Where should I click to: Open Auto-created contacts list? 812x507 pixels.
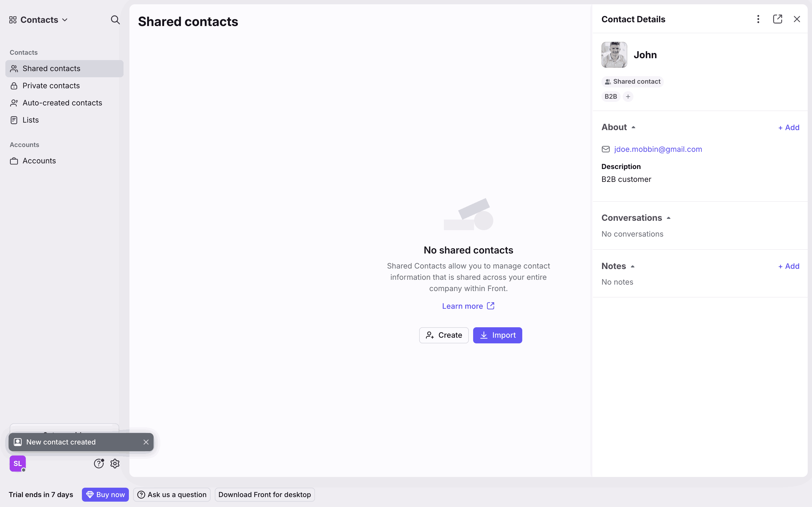tap(62, 103)
